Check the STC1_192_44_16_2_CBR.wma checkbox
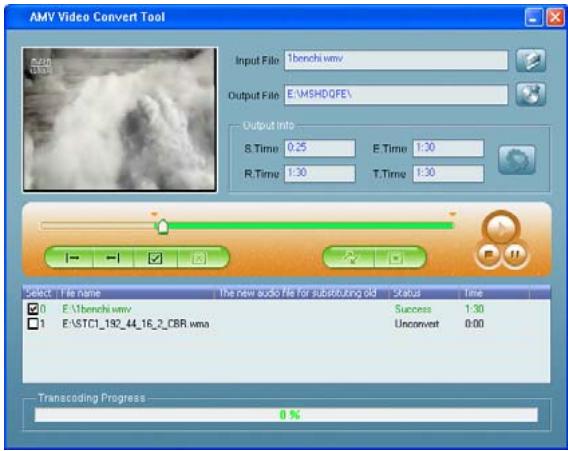 (33, 323)
